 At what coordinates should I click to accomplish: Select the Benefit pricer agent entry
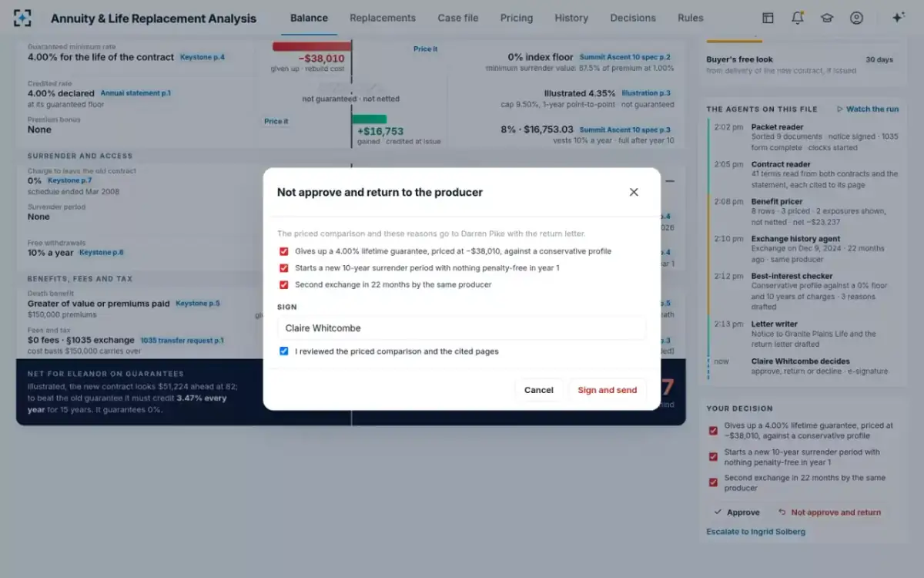click(804, 211)
